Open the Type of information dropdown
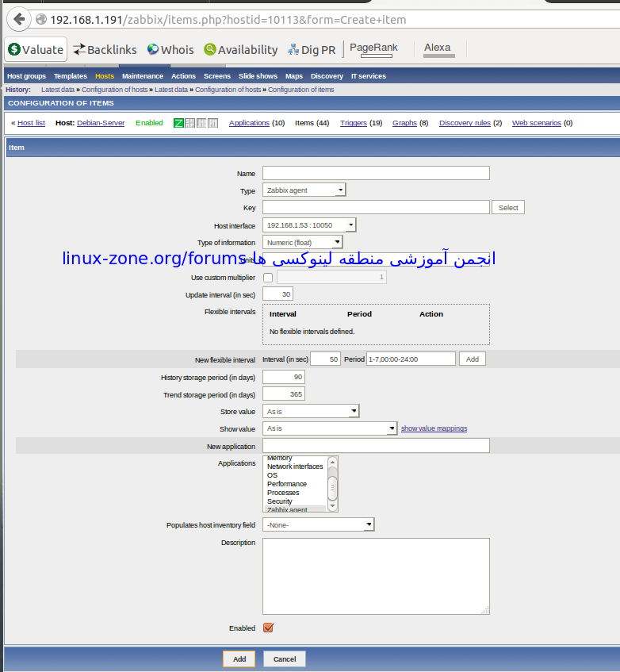This screenshot has width=620, height=672. point(302,243)
